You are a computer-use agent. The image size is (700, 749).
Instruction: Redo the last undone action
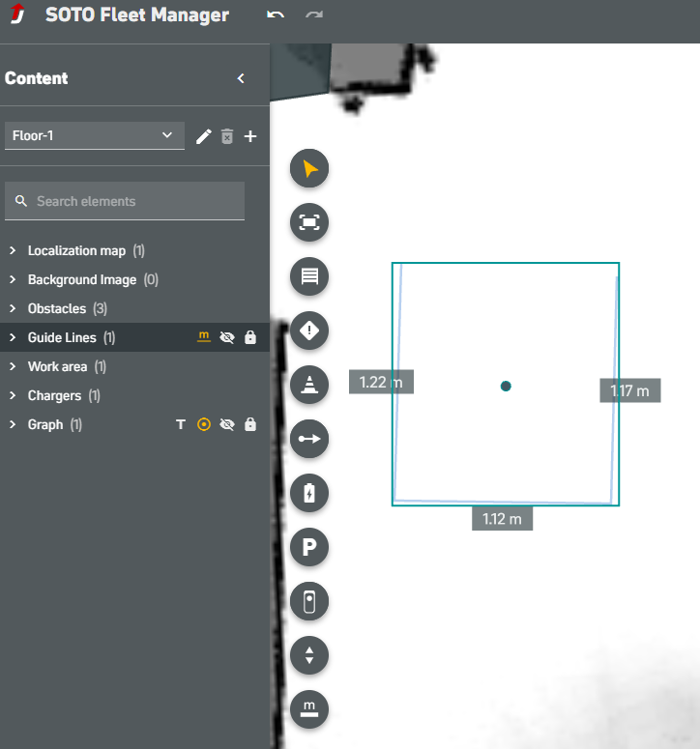[314, 14]
